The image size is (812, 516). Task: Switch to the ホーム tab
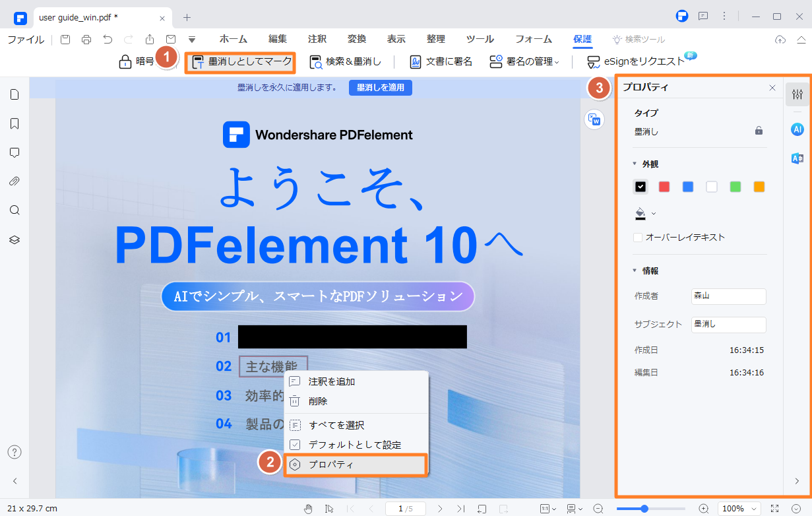(234, 40)
